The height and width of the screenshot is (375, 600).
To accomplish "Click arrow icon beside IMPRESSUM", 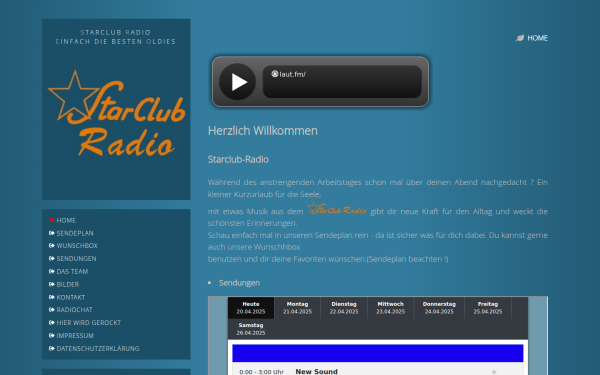I will click(x=52, y=336).
